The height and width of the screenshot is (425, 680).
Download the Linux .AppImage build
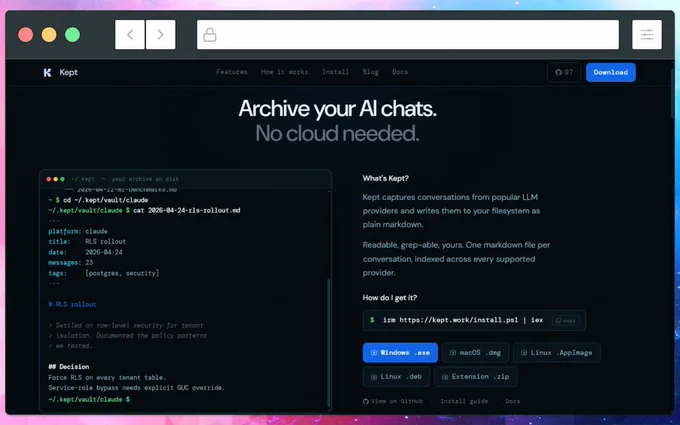(x=557, y=353)
